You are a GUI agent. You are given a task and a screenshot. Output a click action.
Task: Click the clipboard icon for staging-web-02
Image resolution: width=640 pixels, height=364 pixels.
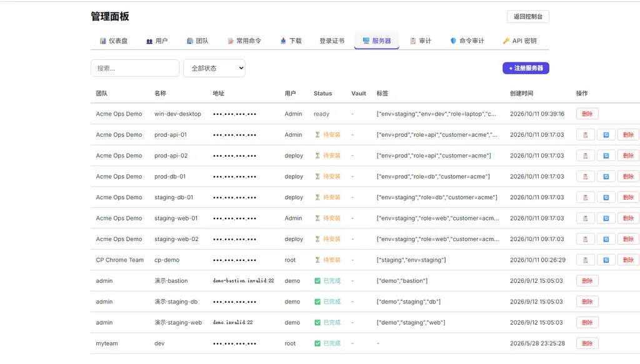585,239
